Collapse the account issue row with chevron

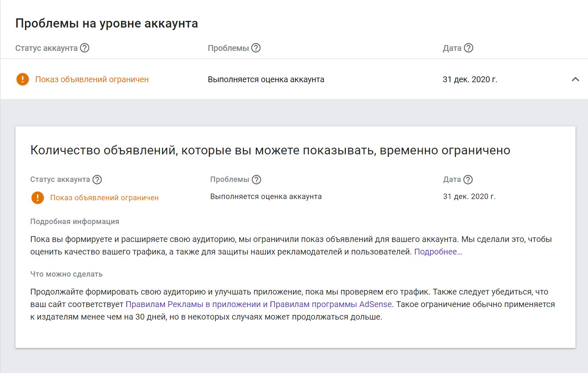[x=575, y=79]
